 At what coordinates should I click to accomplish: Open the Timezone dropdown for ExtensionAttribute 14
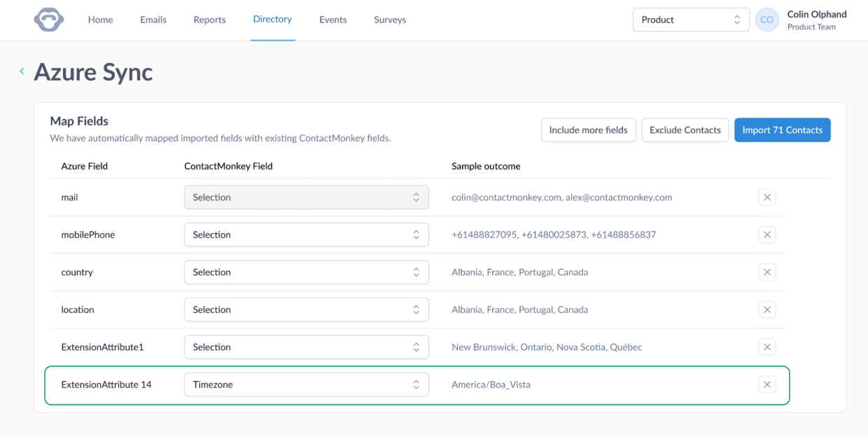307,384
